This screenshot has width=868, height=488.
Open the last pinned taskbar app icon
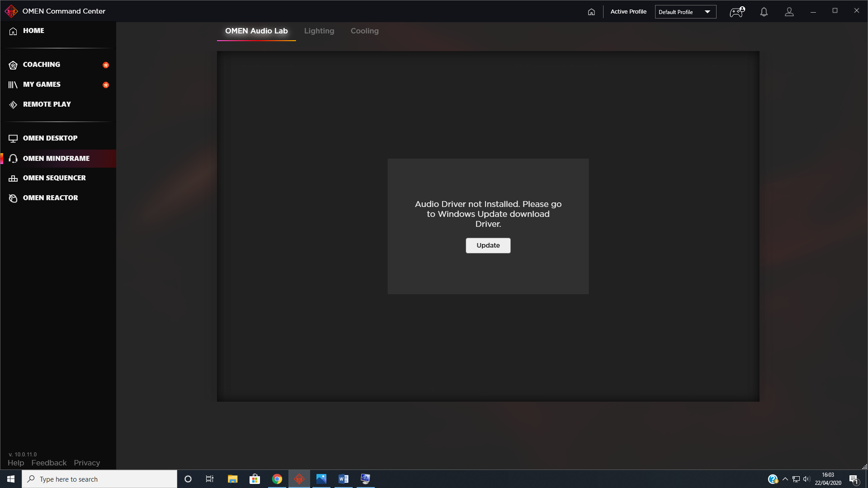pos(365,479)
